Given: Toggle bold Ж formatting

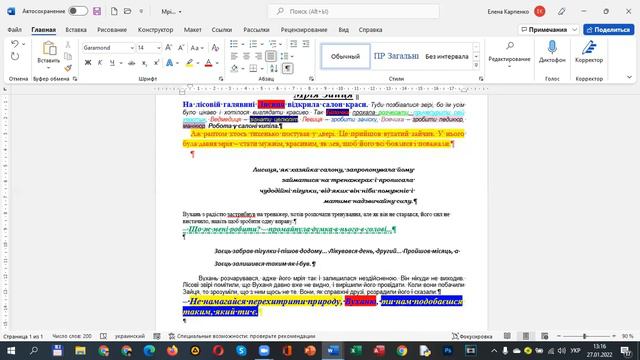Looking at the screenshot, I should pyautogui.click(x=88, y=63).
